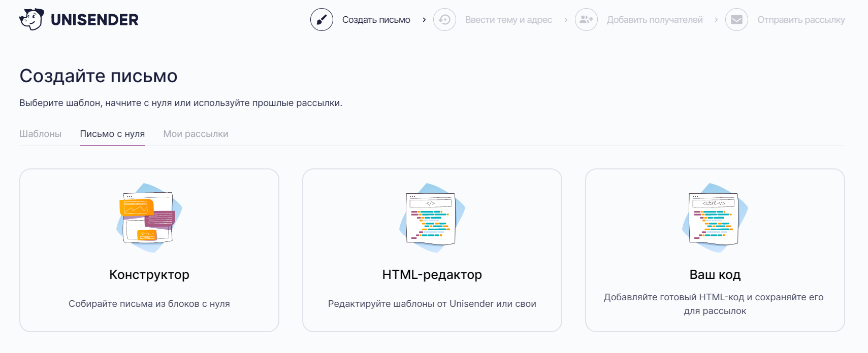Go to Ввести тему и адрес step
Image resolution: width=868 pixels, height=353 pixels.
pyautogui.click(x=508, y=20)
